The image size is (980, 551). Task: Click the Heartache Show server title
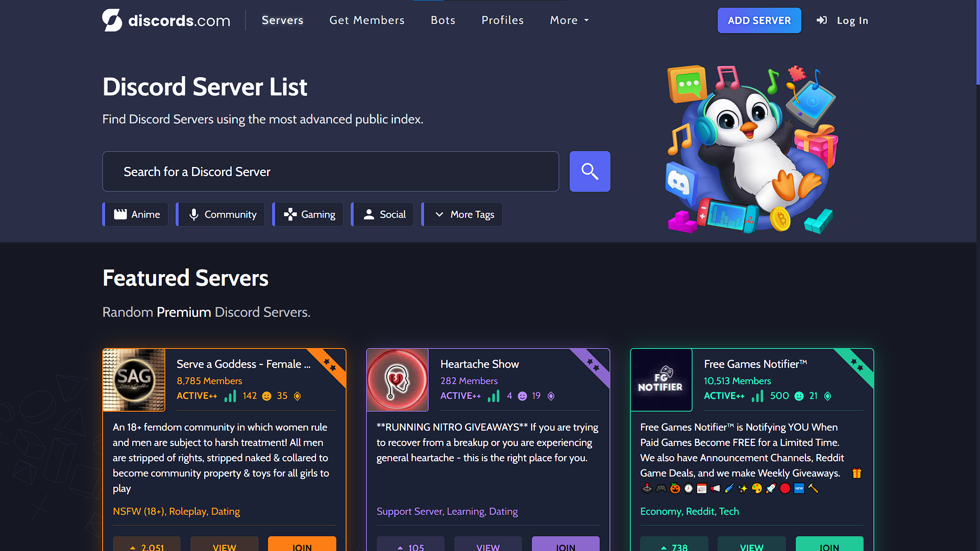tap(479, 364)
